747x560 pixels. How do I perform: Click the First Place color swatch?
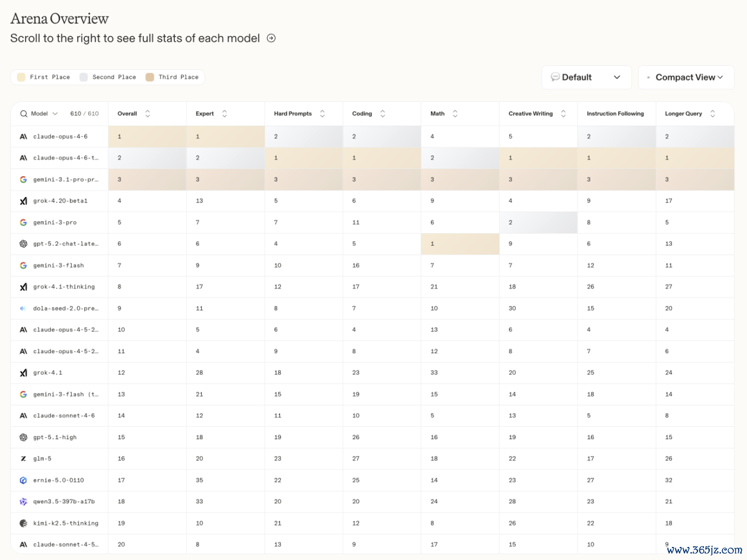22,77
